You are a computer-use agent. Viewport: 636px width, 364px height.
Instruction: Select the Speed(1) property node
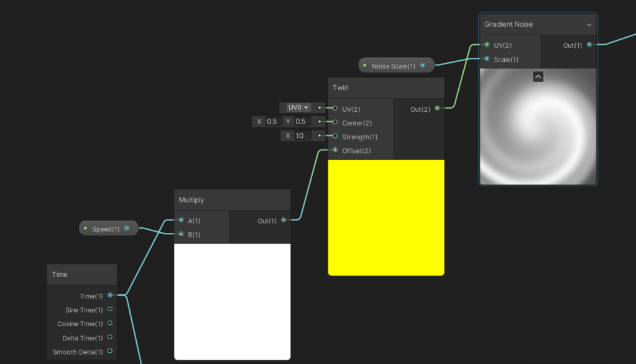106,229
